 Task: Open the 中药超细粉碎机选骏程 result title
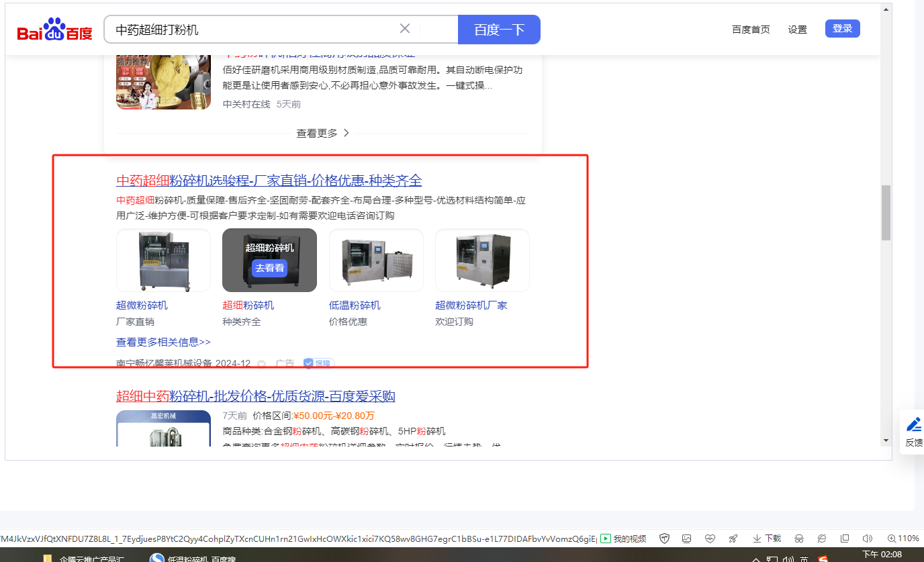pyautogui.click(x=269, y=181)
